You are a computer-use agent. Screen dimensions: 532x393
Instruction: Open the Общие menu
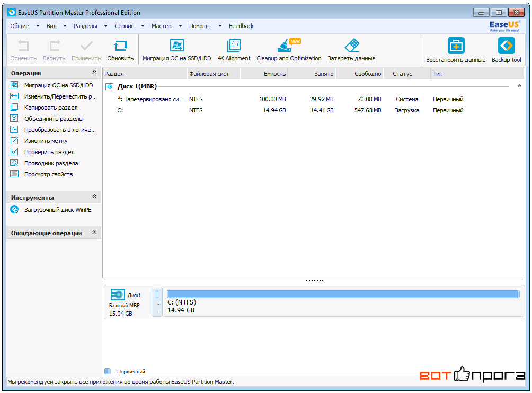19,26
